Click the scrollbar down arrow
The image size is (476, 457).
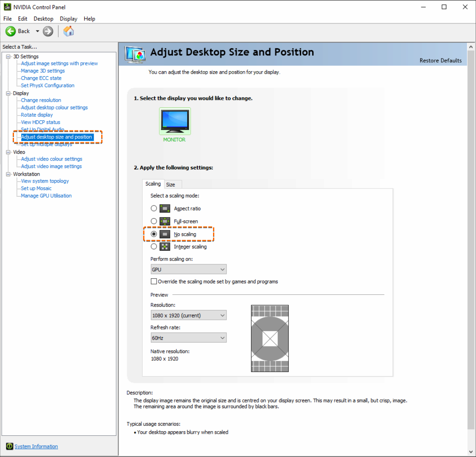point(471,452)
